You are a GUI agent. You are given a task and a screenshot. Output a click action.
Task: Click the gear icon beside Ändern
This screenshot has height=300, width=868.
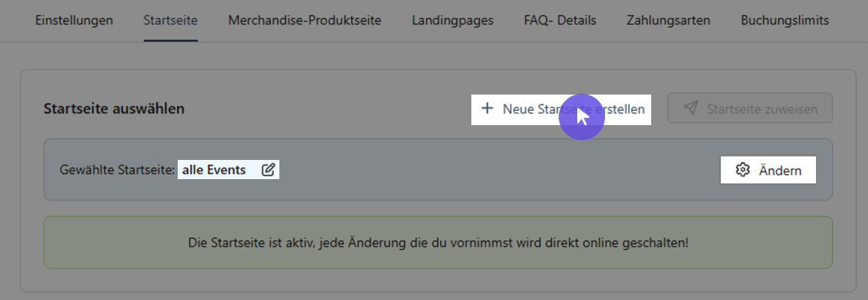(743, 171)
